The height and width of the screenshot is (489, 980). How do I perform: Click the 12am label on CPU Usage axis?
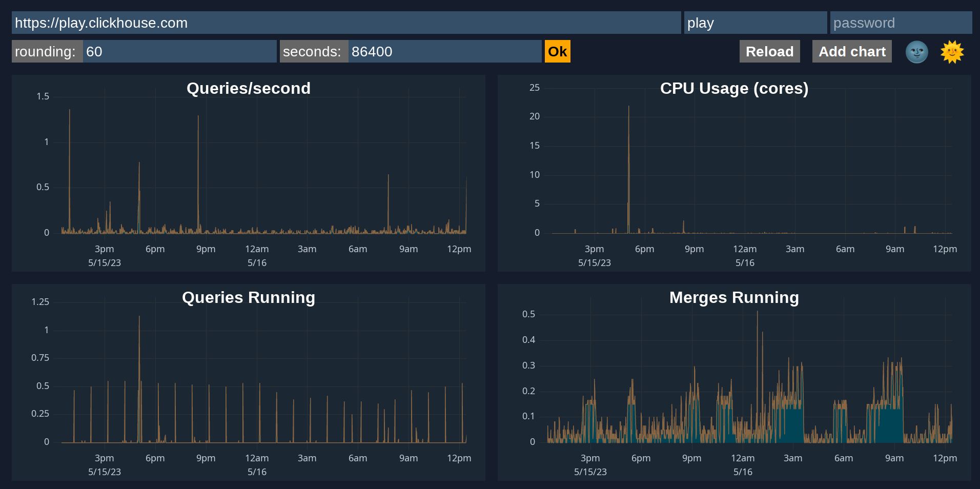tap(745, 249)
